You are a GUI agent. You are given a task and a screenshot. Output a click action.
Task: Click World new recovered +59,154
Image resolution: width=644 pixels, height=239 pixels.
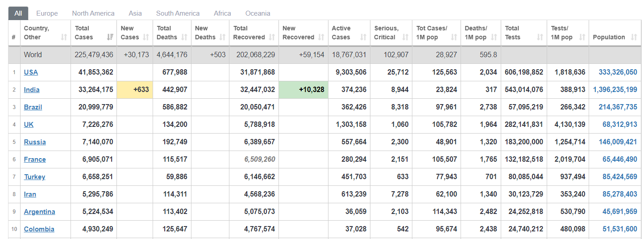(312, 55)
